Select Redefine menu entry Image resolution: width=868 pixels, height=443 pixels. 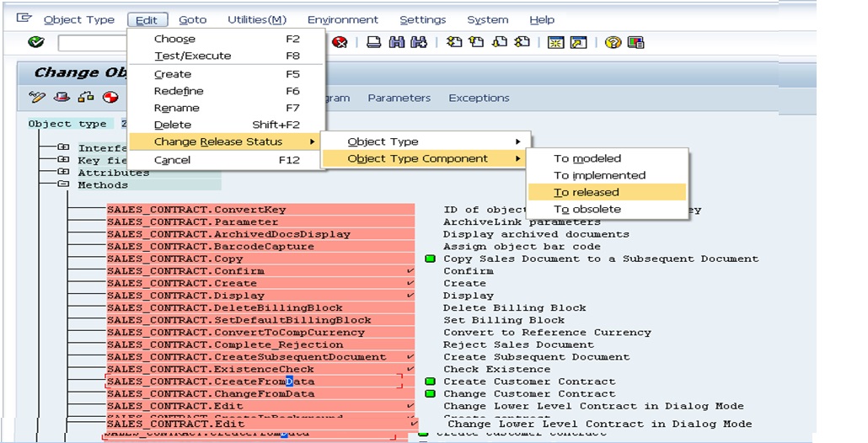227,91
